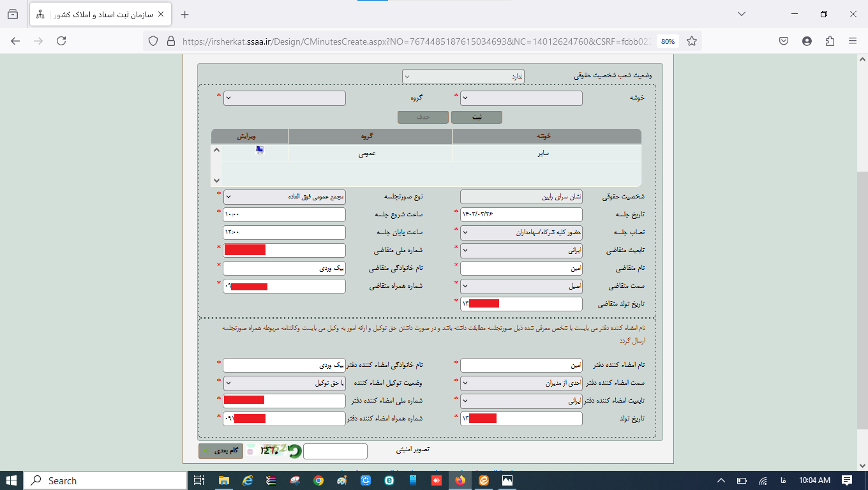Click نام خانوادگی متقاضی field
Viewport: 868px width, 490px height.
[x=284, y=268]
